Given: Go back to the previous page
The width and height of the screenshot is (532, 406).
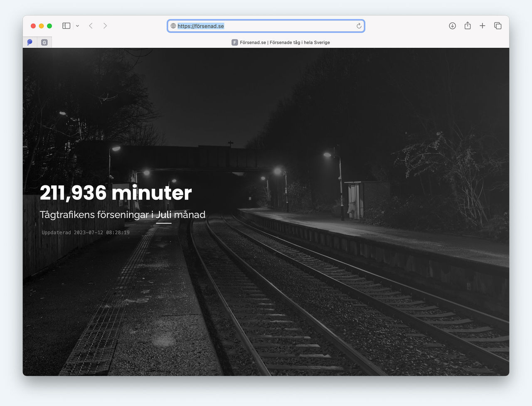Looking at the screenshot, I should [x=91, y=26].
